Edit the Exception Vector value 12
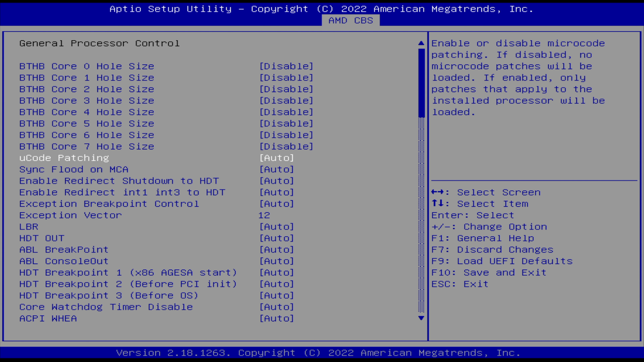The image size is (644, 362). coord(264,215)
